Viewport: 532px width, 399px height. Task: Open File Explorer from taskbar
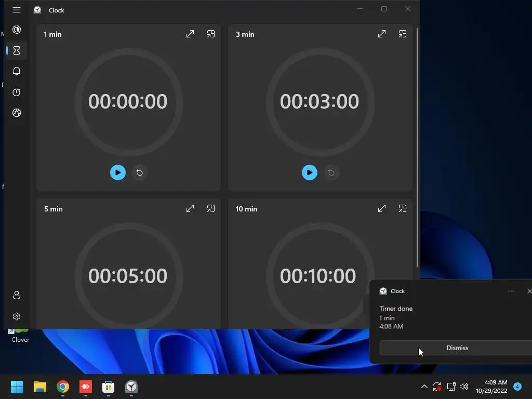point(39,387)
